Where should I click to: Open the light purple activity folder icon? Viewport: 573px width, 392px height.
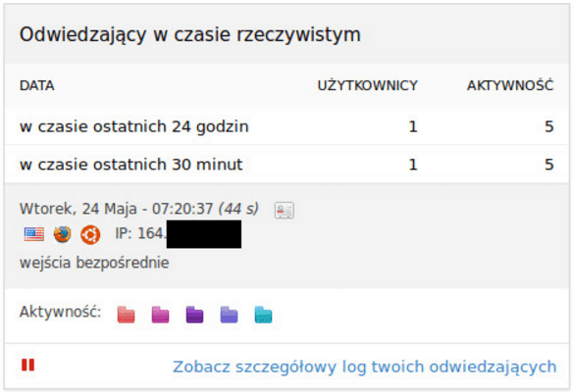[x=230, y=315]
